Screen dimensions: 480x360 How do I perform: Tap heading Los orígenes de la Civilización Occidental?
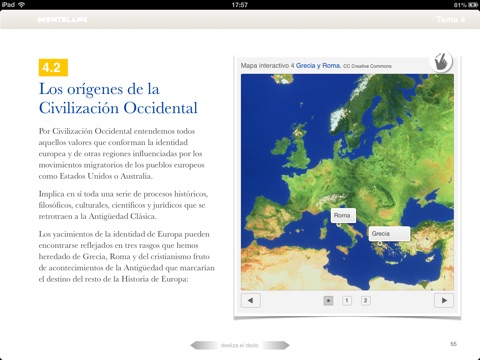tap(118, 98)
